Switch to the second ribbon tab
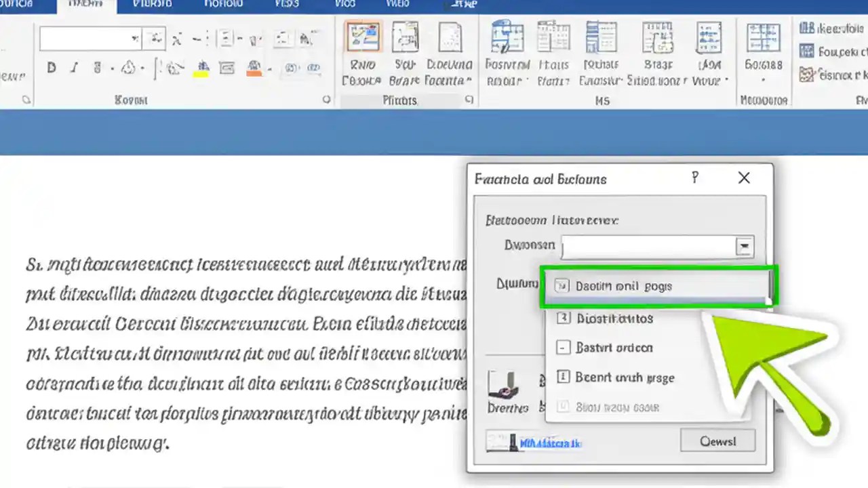Screen dimensions: 868x488 tap(85, 5)
